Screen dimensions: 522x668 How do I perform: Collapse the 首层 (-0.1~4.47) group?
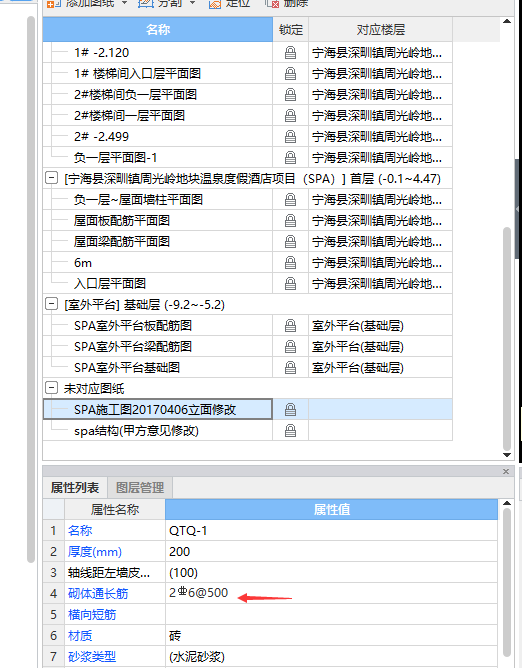click(51, 178)
